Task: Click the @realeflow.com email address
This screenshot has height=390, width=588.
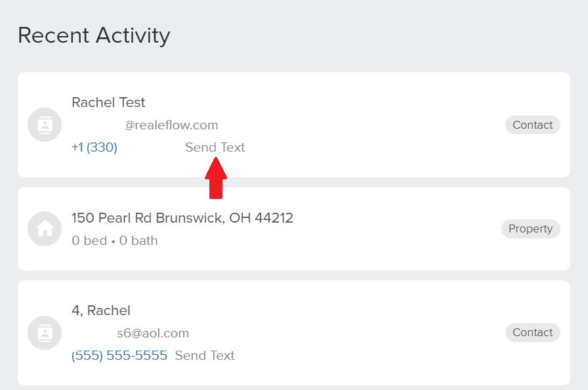Action: (171, 125)
